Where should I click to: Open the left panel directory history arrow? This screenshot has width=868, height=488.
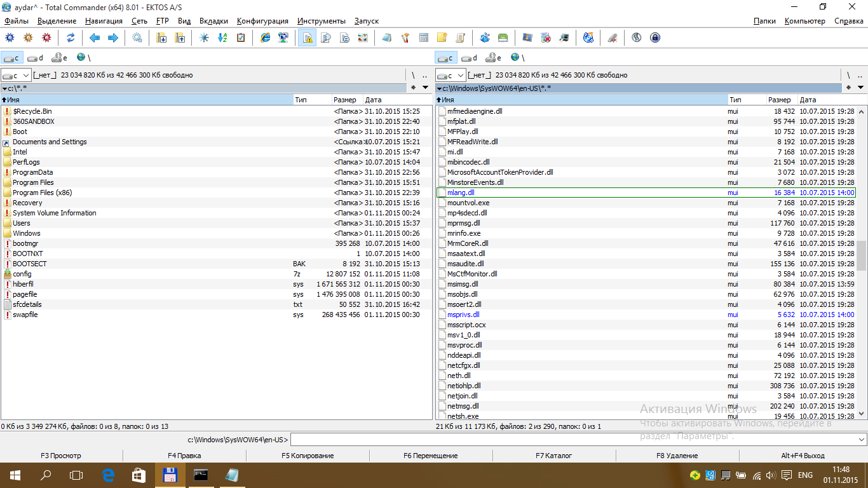click(425, 88)
